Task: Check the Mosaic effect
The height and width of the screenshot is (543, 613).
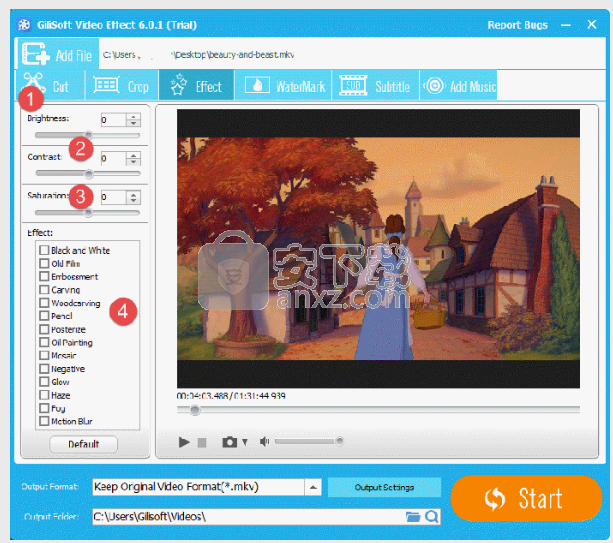Action: (x=44, y=355)
